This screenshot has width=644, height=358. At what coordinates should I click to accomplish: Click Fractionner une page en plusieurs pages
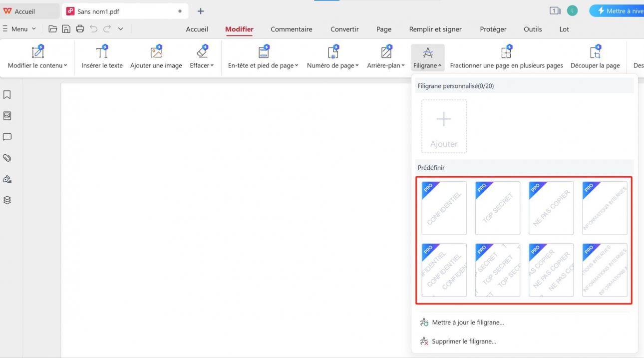[506, 56]
